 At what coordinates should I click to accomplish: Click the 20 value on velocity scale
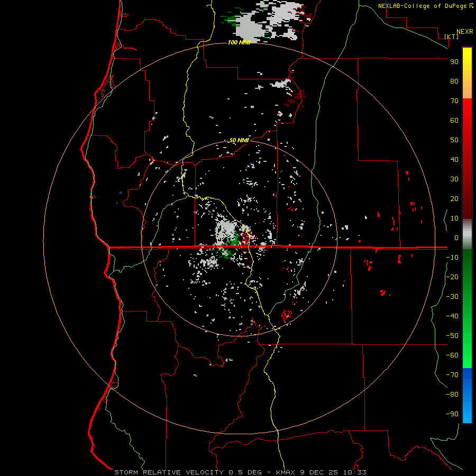454,199
